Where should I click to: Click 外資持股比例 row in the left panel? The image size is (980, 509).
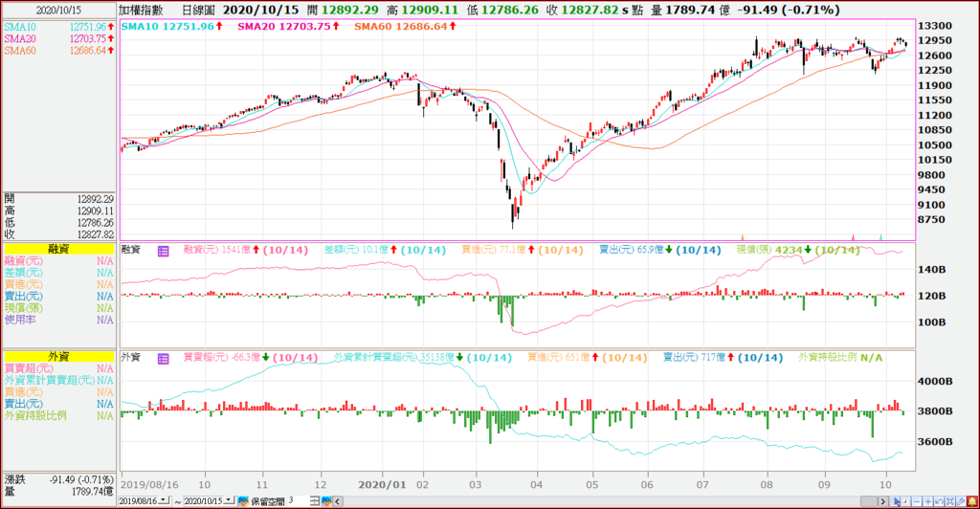[58, 415]
